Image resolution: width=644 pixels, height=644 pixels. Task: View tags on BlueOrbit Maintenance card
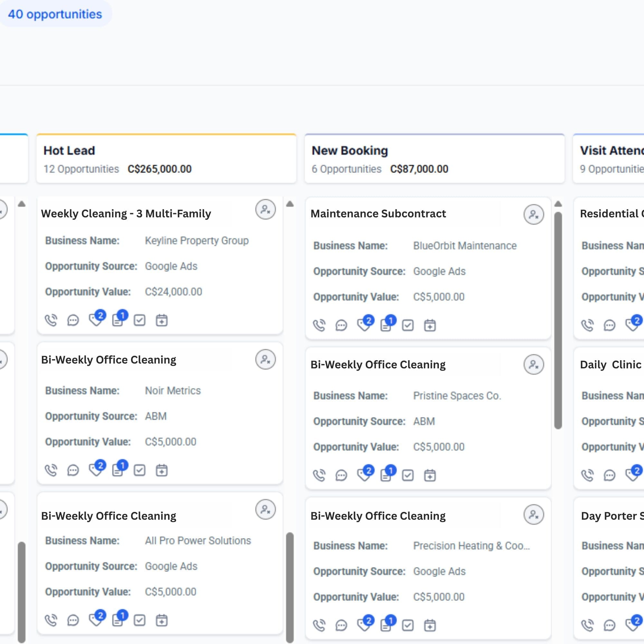click(365, 324)
